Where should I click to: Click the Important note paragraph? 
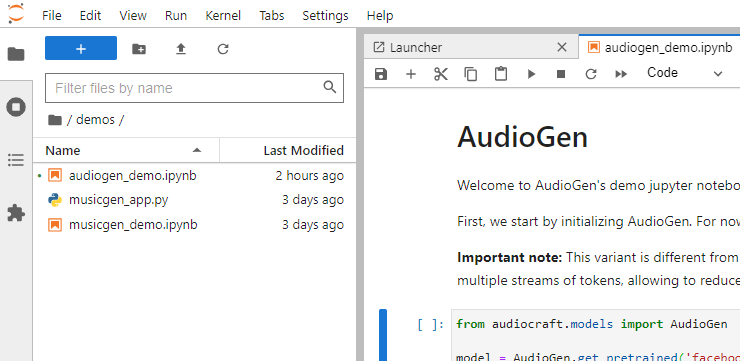pos(598,269)
